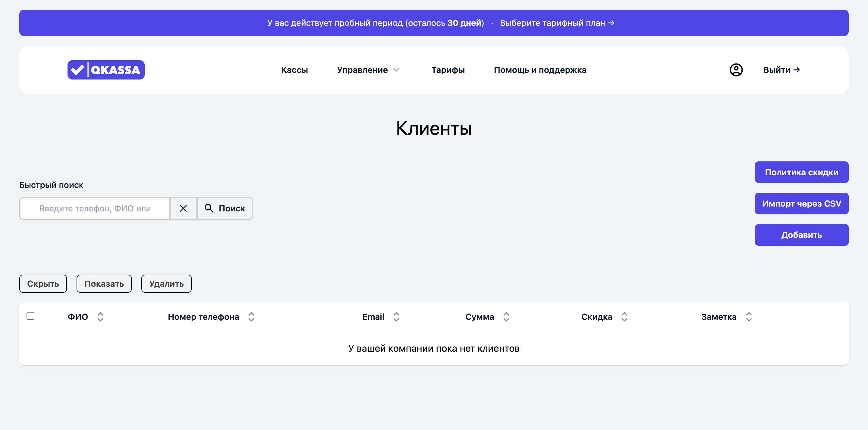Open the Кассы menu item
Viewport: 868px width, 430px height.
click(x=294, y=70)
